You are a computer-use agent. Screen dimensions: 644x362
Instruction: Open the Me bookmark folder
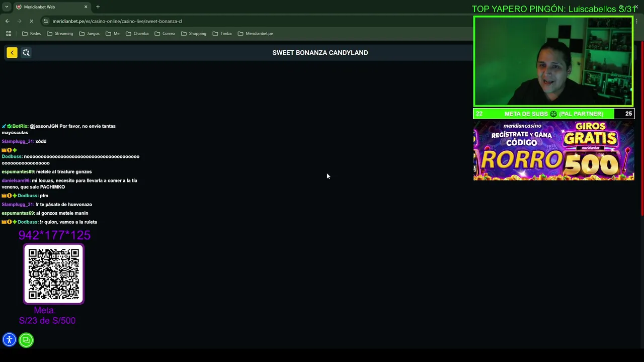(112, 33)
